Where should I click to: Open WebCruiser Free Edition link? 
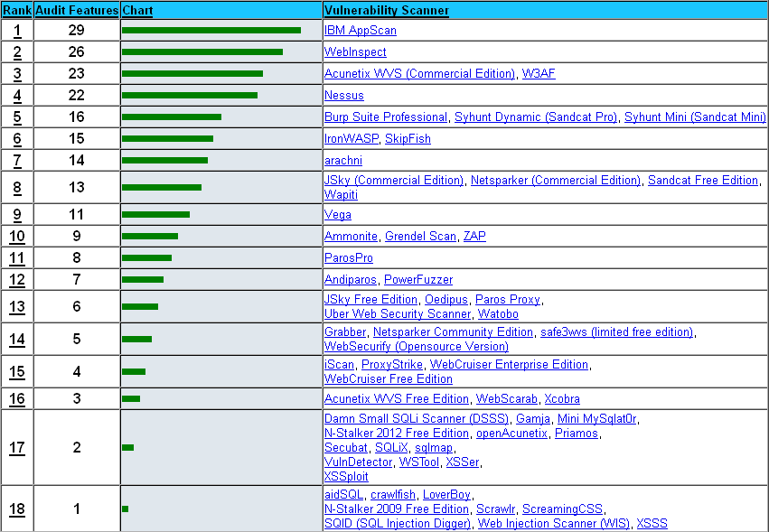point(389,379)
